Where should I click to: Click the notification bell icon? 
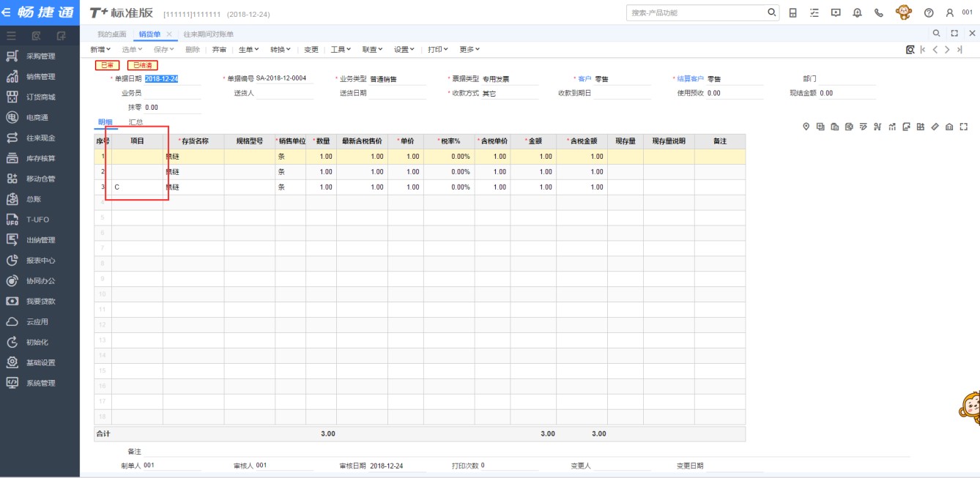point(857,12)
